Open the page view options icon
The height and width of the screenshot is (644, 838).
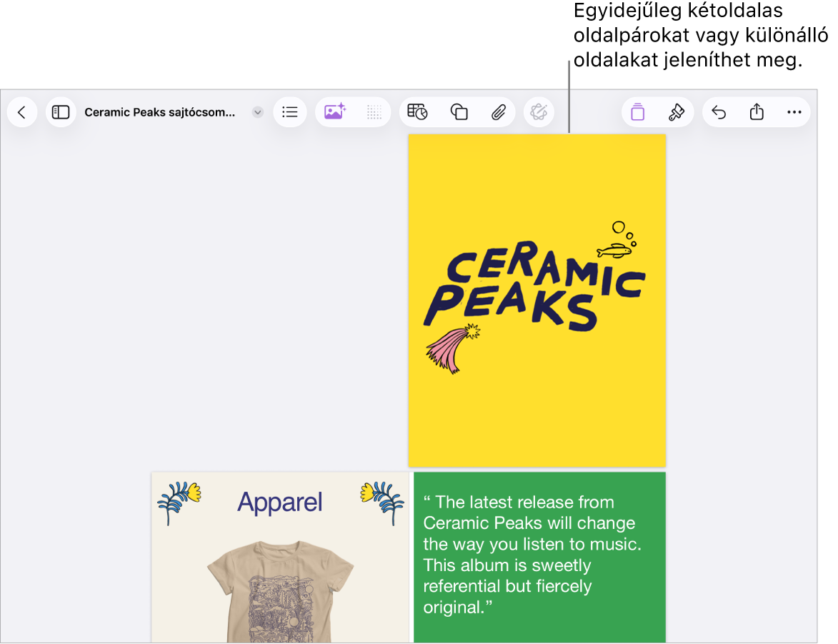click(x=637, y=112)
